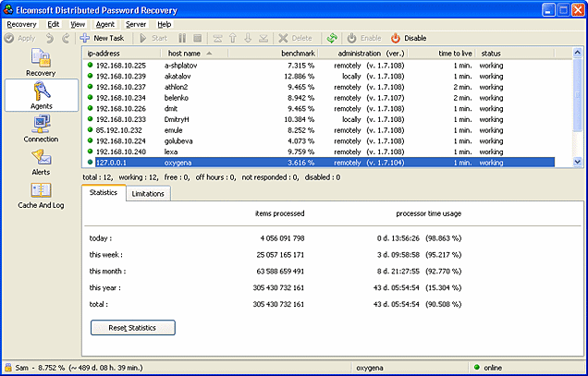Image resolution: width=588 pixels, height=376 pixels.
Task: Click green status dot for emule
Action: [90, 129]
